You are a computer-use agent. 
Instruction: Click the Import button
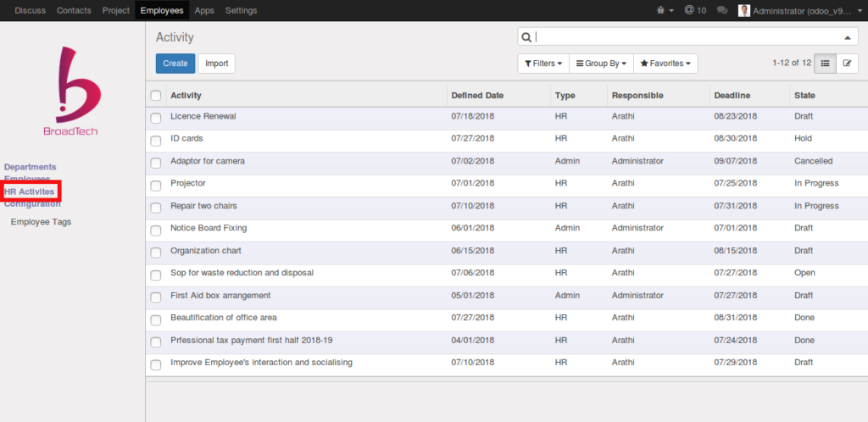click(x=216, y=64)
